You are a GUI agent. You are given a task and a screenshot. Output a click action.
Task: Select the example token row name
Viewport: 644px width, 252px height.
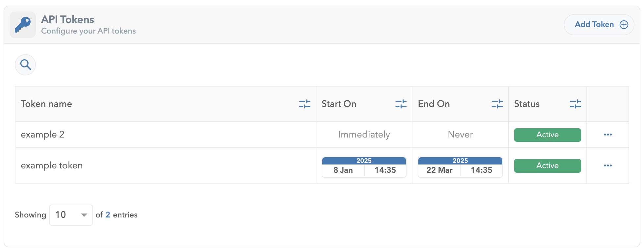click(52, 165)
